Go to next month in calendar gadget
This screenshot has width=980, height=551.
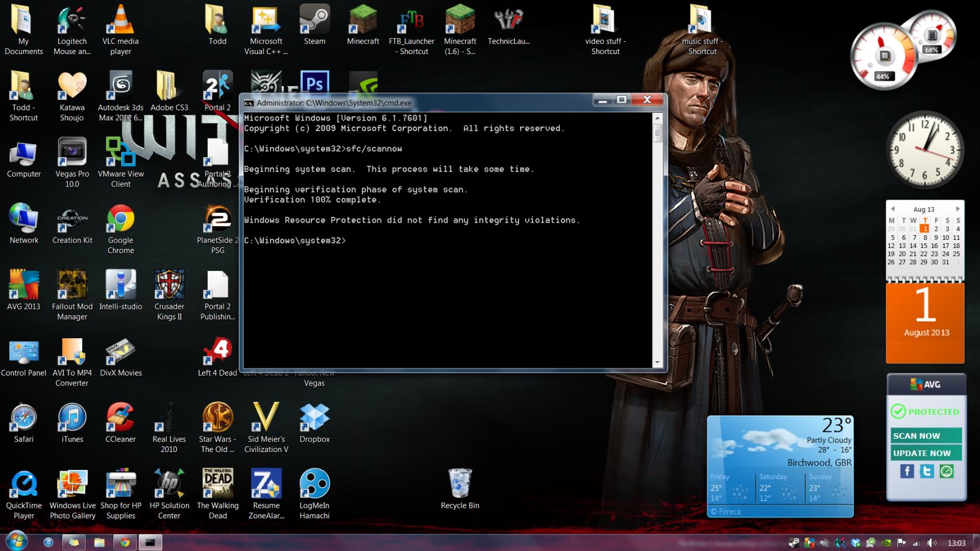(x=958, y=209)
